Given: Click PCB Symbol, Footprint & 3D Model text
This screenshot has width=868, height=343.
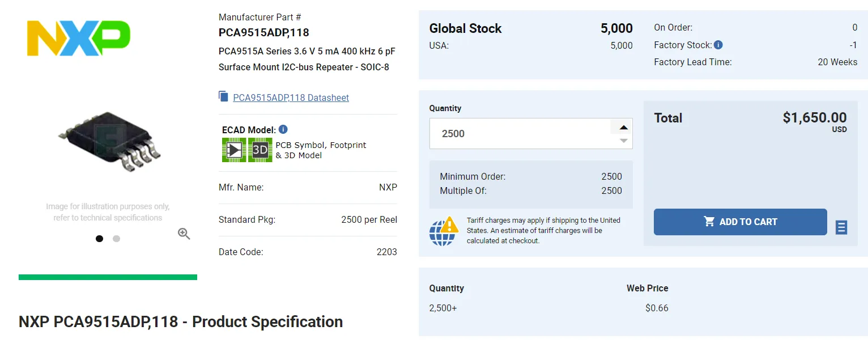Looking at the screenshot, I should [321, 150].
